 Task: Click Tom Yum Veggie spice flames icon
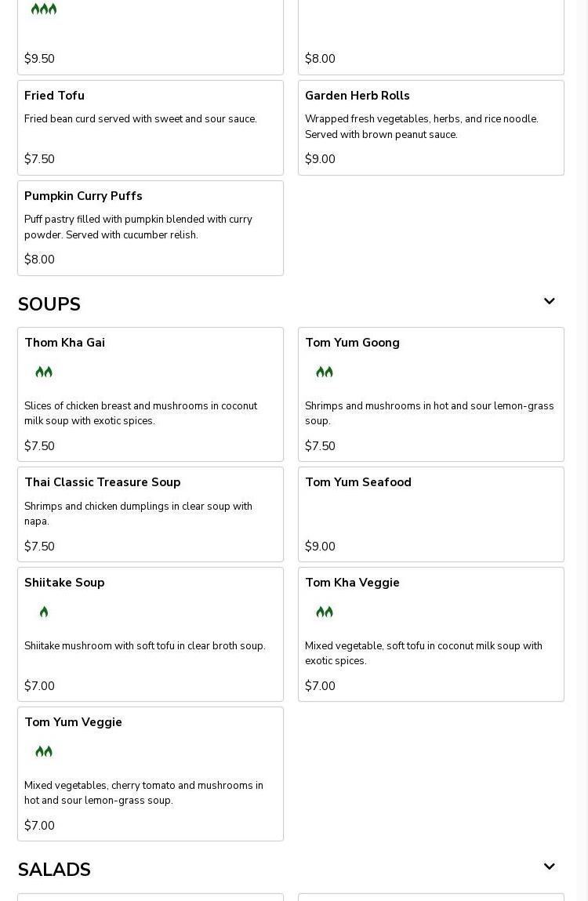(44, 751)
